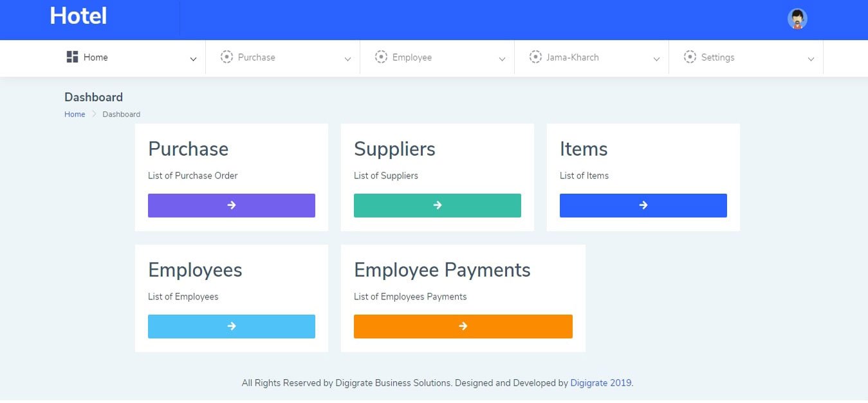Screen dimensions: 868x403
Task: Open the Digigrate 2019 footer link
Action: [601, 383]
